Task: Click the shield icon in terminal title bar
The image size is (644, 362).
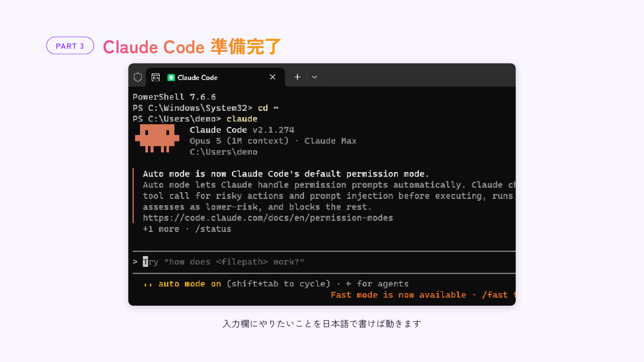Action: (x=138, y=77)
